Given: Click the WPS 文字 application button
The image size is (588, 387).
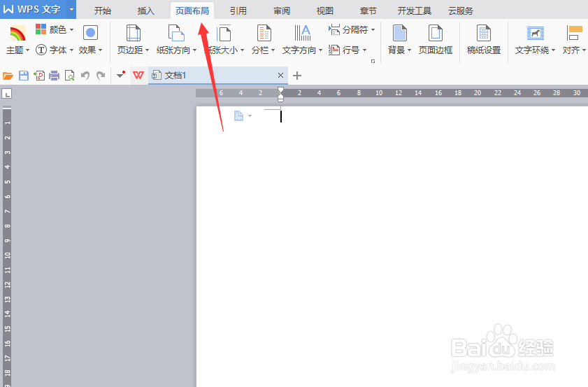Looking at the screenshot, I should click(x=34, y=9).
